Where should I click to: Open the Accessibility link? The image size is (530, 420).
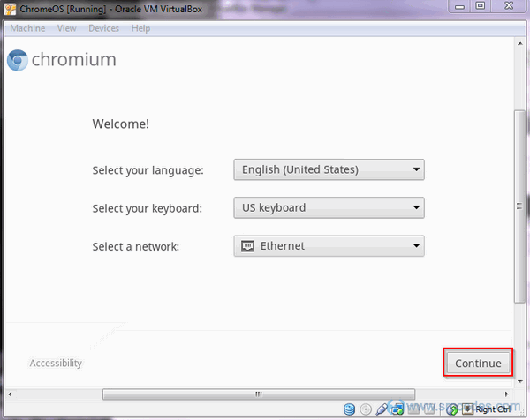point(56,363)
